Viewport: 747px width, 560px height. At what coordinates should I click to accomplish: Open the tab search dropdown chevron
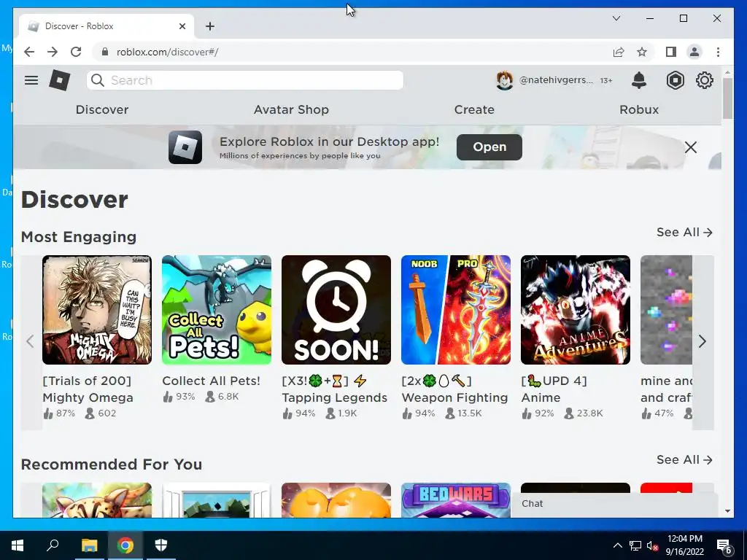[x=616, y=18]
